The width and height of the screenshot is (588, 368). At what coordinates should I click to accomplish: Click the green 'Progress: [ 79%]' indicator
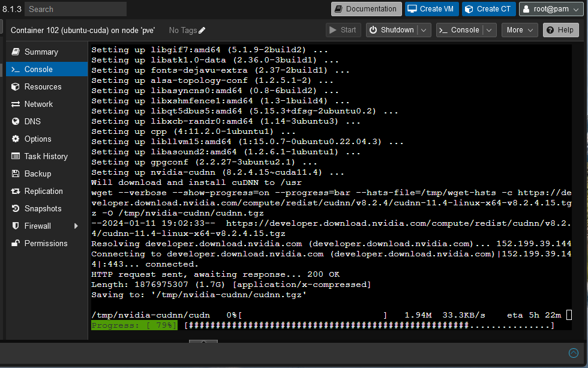click(x=134, y=325)
